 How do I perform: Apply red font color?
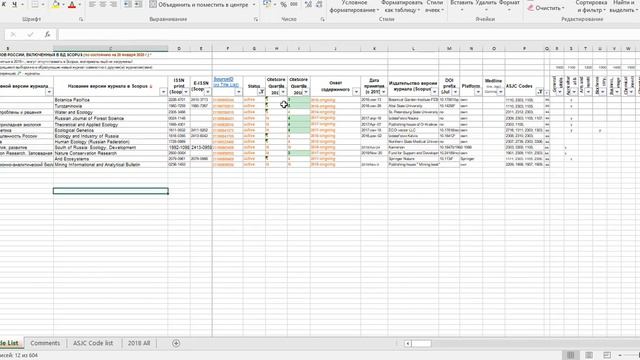click(x=72, y=4)
